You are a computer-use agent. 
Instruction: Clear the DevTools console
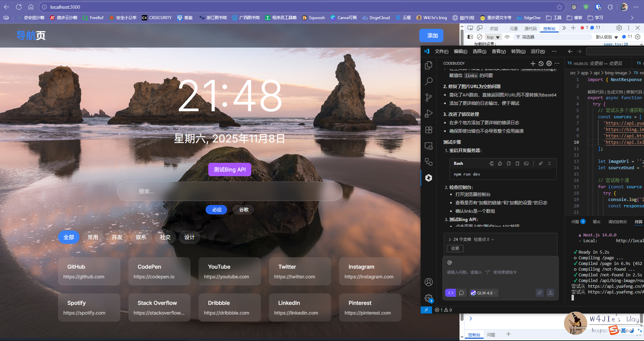480,37
